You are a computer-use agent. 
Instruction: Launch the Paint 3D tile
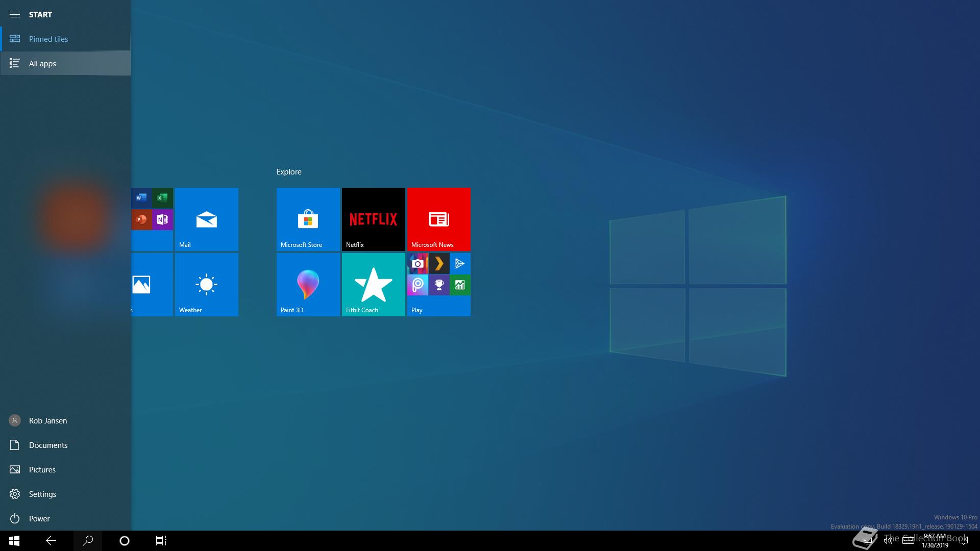308,285
